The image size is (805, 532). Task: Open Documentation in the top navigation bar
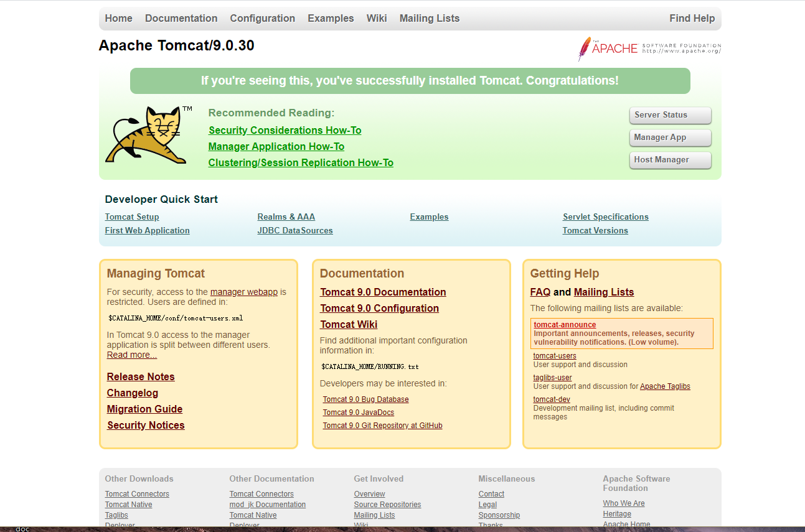click(x=181, y=19)
